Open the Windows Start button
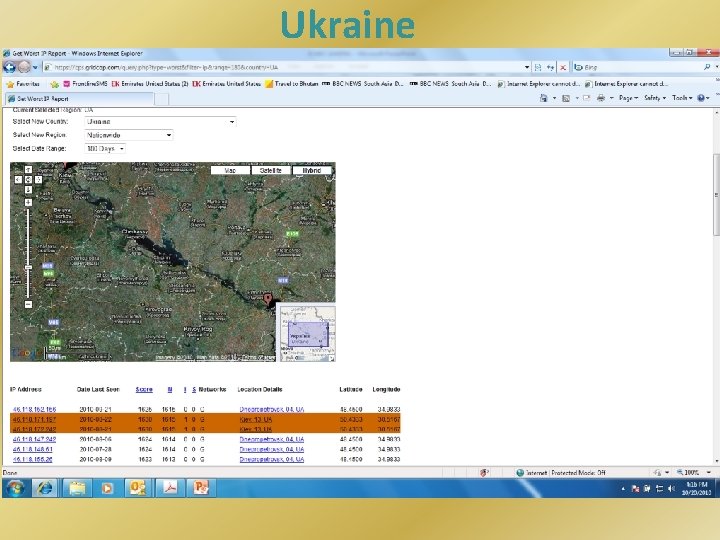The image size is (720, 540). (x=15, y=488)
